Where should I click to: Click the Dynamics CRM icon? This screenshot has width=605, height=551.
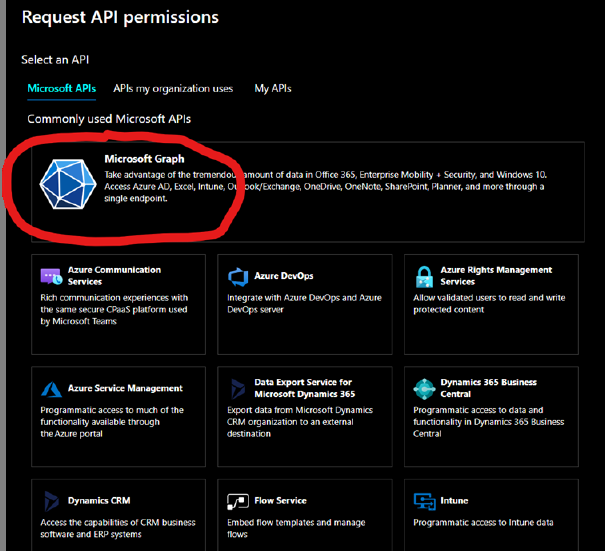coord(51,501)
